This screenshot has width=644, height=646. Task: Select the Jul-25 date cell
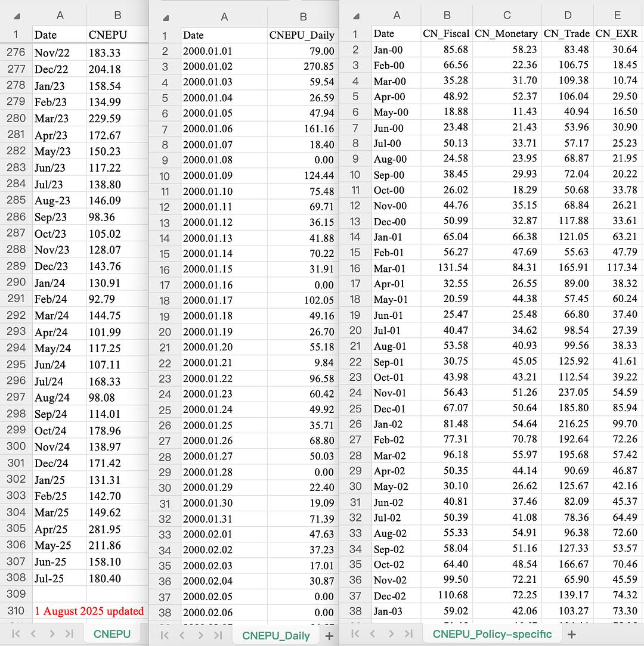click(x=60, y=579)
